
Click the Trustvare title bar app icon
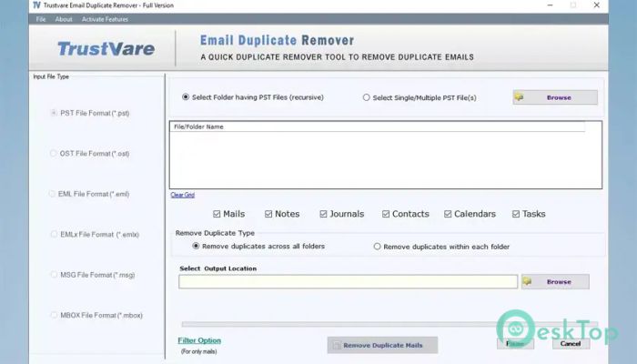tap(36, 5)
